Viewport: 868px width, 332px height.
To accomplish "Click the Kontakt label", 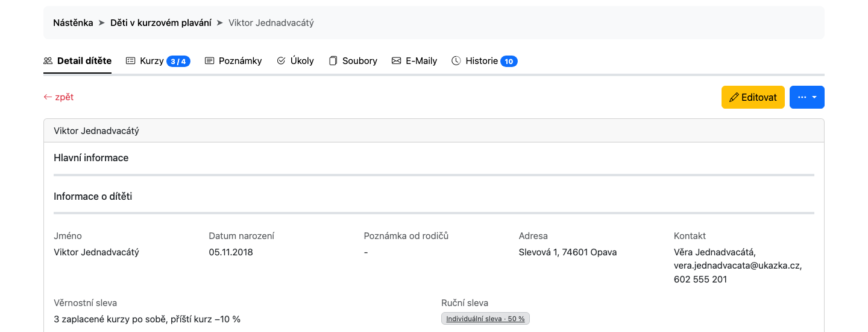I will click(x=690, y=236).
